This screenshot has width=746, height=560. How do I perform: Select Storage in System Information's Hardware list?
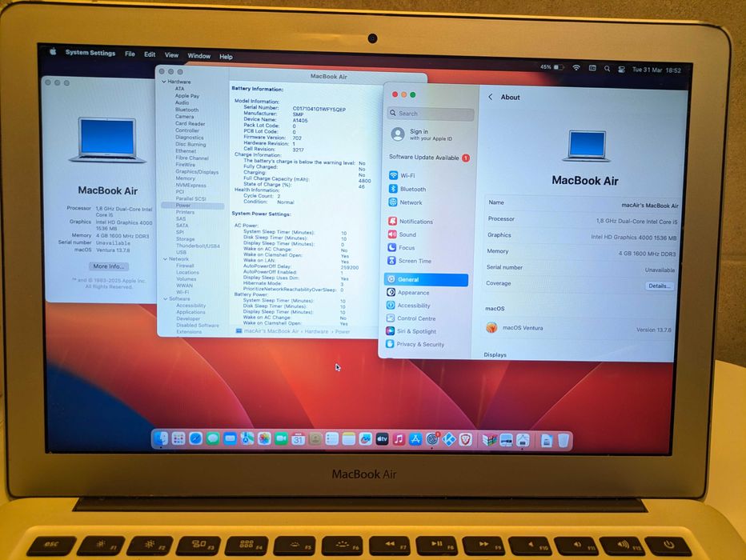(185, 239)
